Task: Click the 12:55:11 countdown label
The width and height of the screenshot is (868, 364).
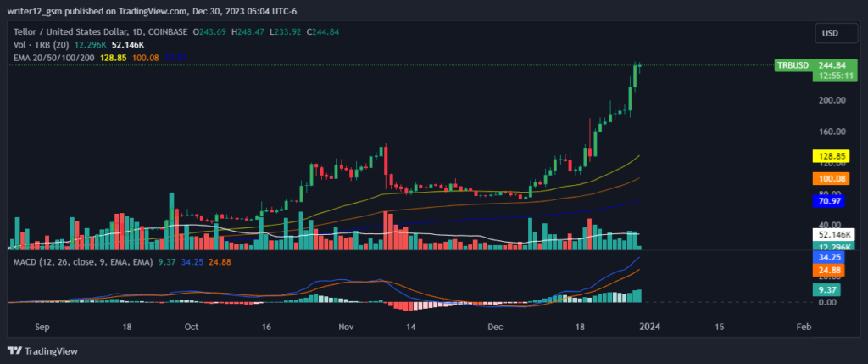Action: (835, 76)
